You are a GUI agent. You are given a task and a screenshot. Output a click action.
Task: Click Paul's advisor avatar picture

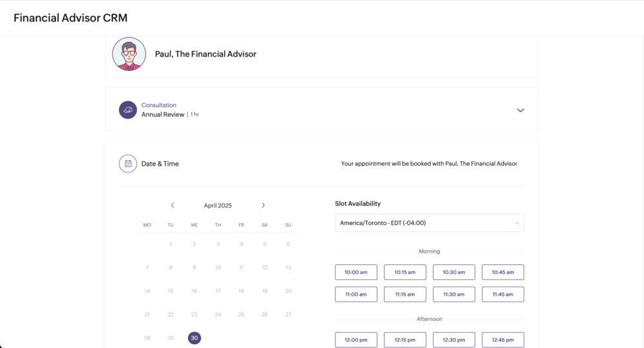tap(129, 54)
